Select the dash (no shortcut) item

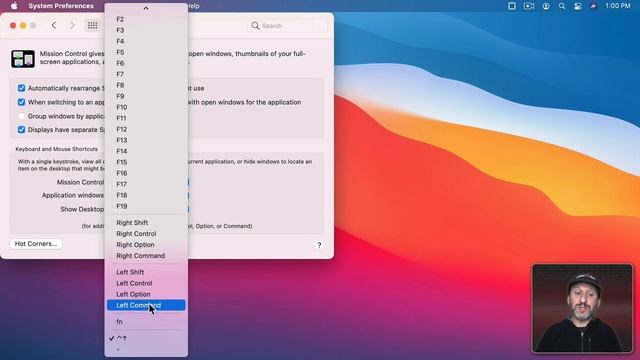(146, 349)
